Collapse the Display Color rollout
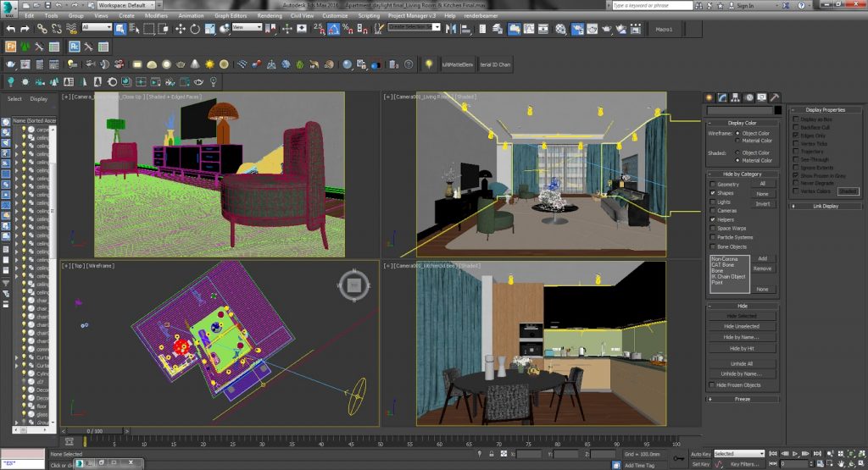Screen dimensions: 868x470 (743, 123)
